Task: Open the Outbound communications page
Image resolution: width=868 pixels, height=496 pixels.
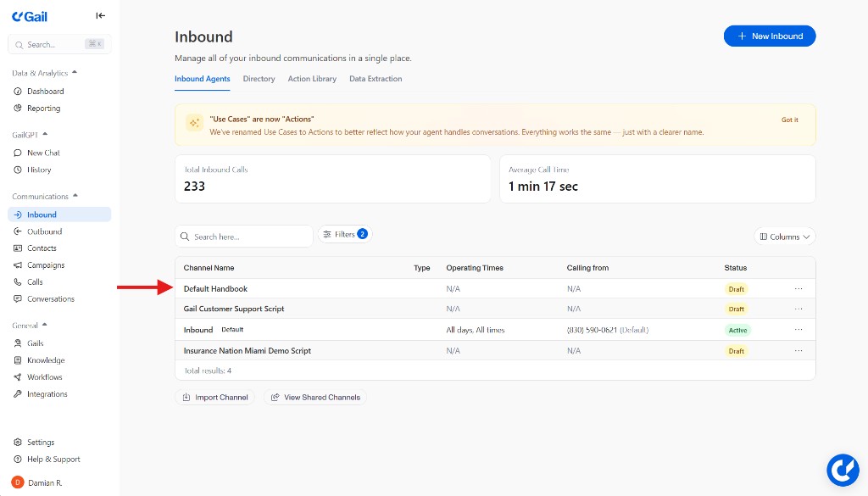Action: (45, 231)
